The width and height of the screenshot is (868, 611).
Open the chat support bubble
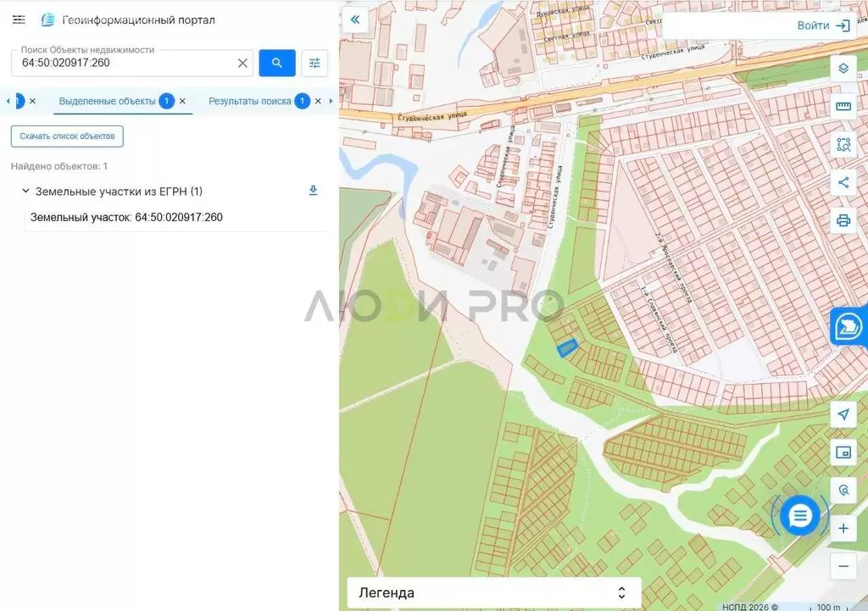coord(800,516)
